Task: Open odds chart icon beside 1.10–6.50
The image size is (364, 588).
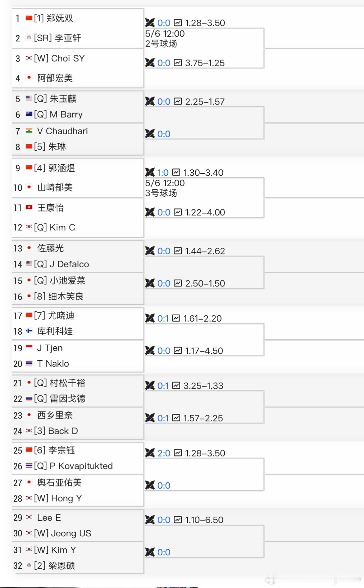Action: [178, 519]
